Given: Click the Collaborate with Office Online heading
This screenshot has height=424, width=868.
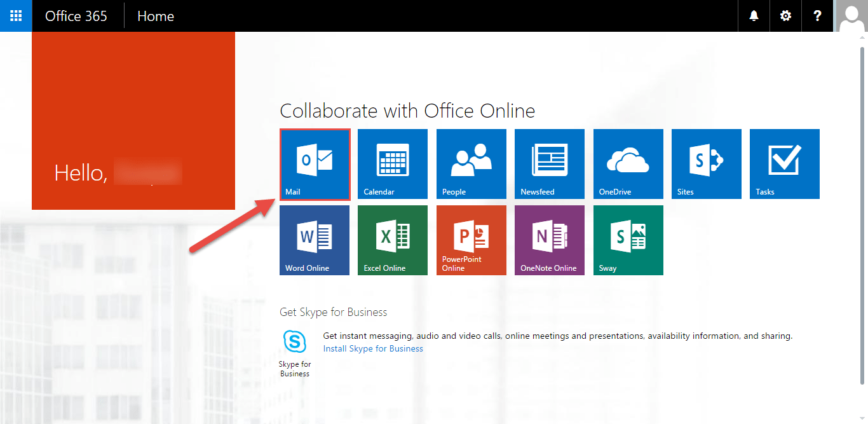Looking at the screenshot, I should 407,111.
